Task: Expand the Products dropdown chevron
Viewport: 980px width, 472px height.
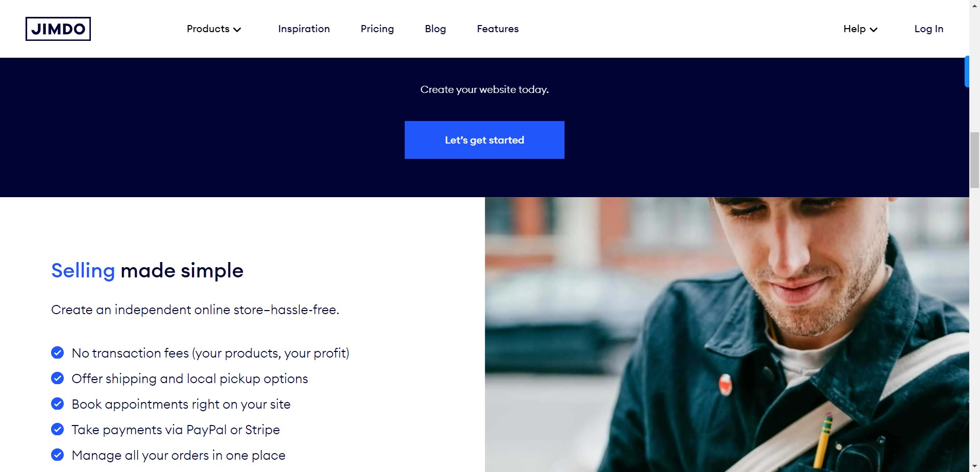Action: point(237,30)
